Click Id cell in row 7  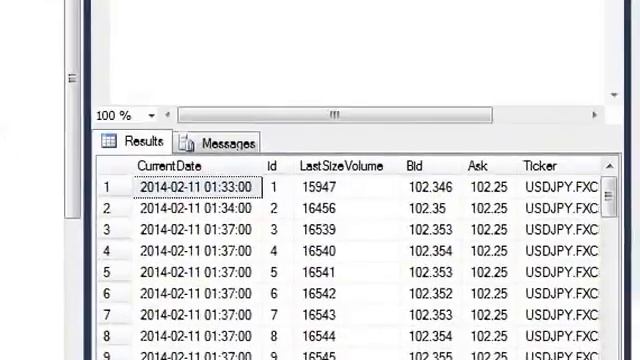click(x=274, y=315)
